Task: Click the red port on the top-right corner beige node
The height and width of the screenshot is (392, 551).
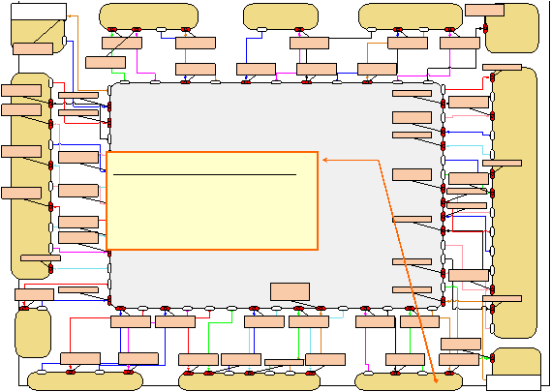Action: pyautogui.click(x=486, y=28)
